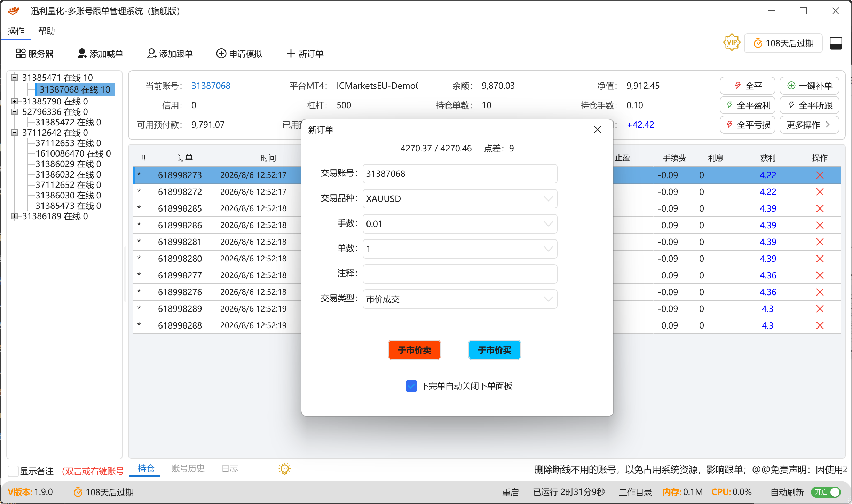Click the 注释 comment input field

460,274
